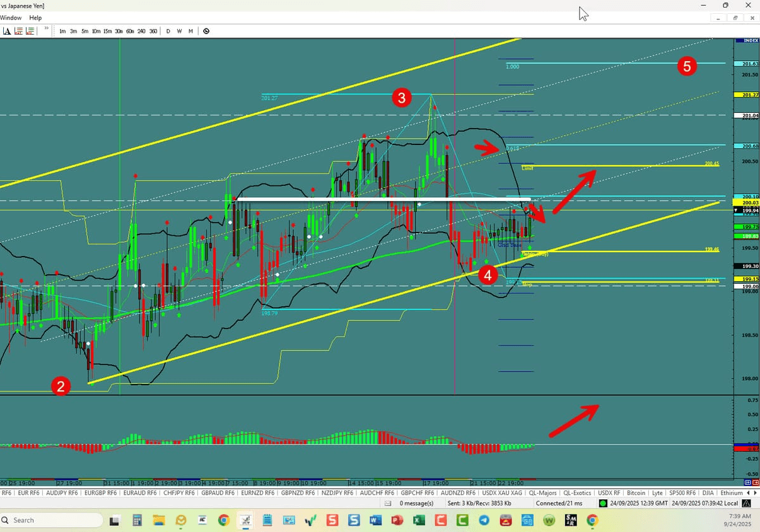
Task: Open the clock/session timer icon in toolbar
Action: (206, 30)
